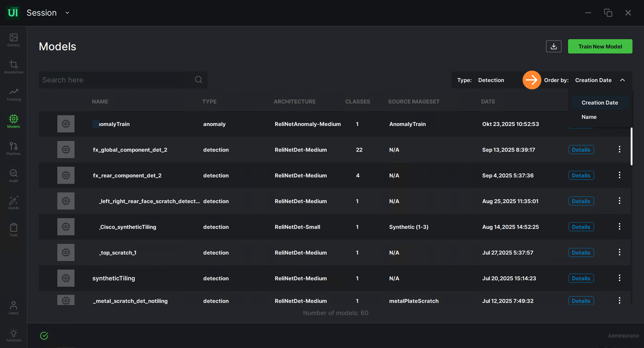Click the search magnifier icon
Image resolution: width=644 pixels, height=348 pixels.
click(198, 80)
